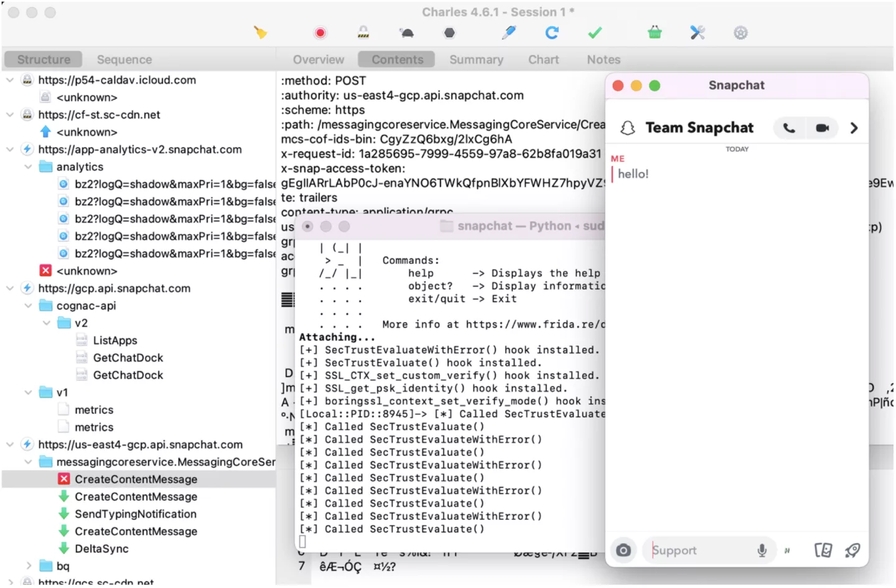
Task: Click the compose pen icon in toolbar
Action: (509, 32)
